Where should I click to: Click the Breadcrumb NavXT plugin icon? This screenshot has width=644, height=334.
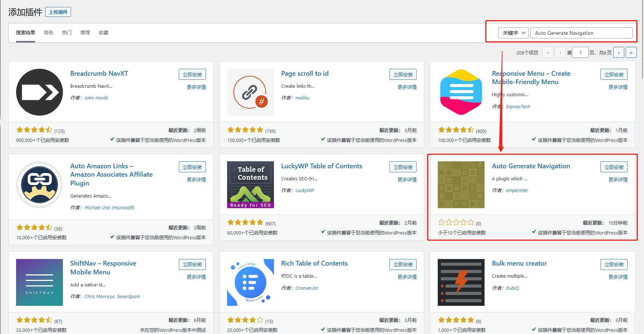click(x=39, y=92)
